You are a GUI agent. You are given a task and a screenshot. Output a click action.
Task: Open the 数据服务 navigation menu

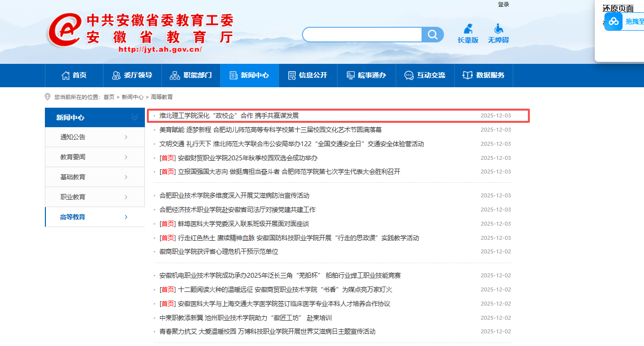(x=483, y=76)
